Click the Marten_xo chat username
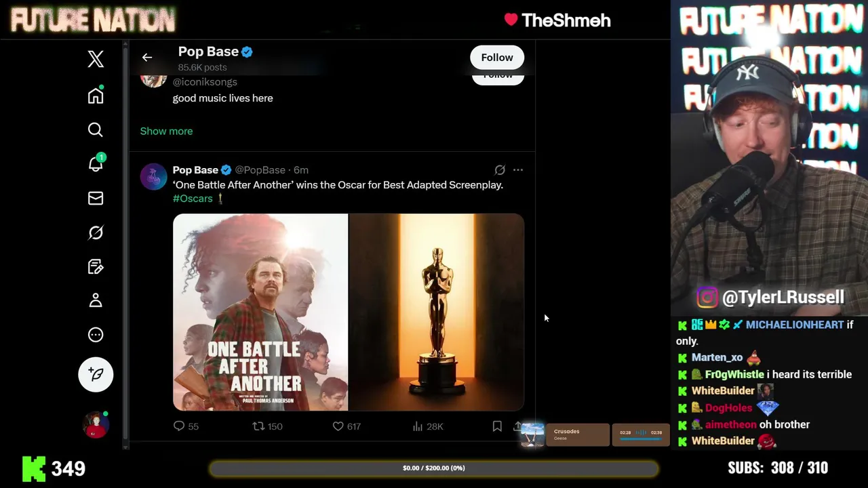The image size is (868, 488). 717,358
